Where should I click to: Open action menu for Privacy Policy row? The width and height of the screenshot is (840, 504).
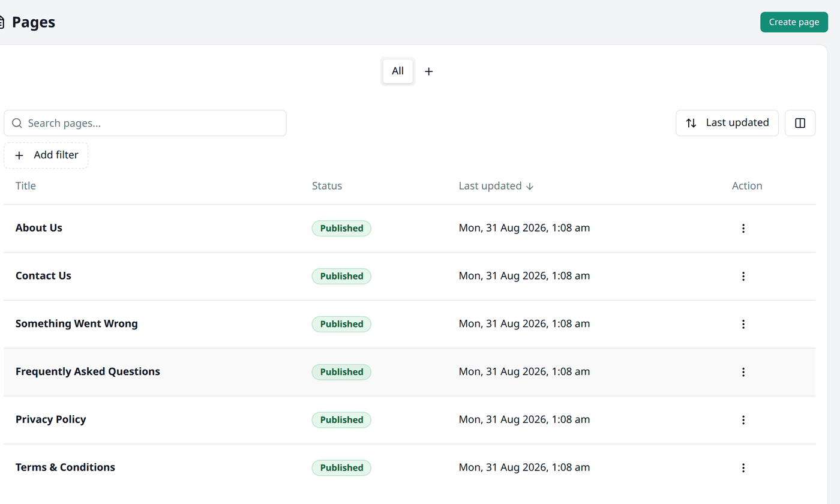743,420
